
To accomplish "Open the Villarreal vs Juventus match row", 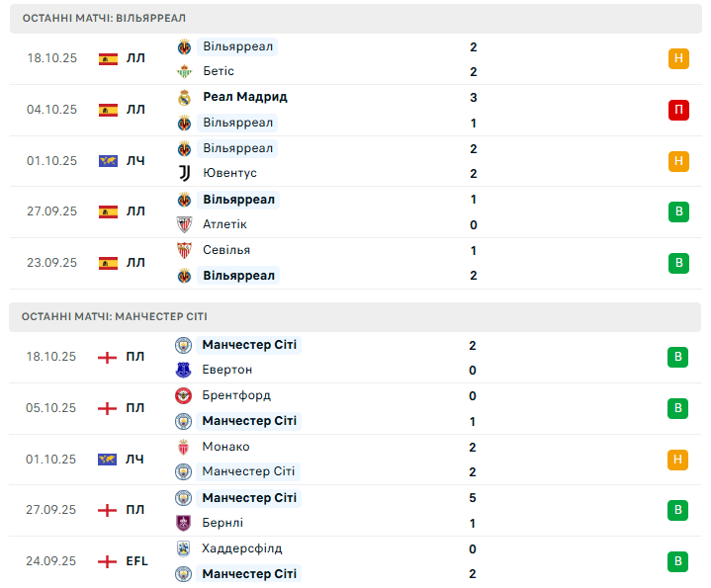I will 356,161.
